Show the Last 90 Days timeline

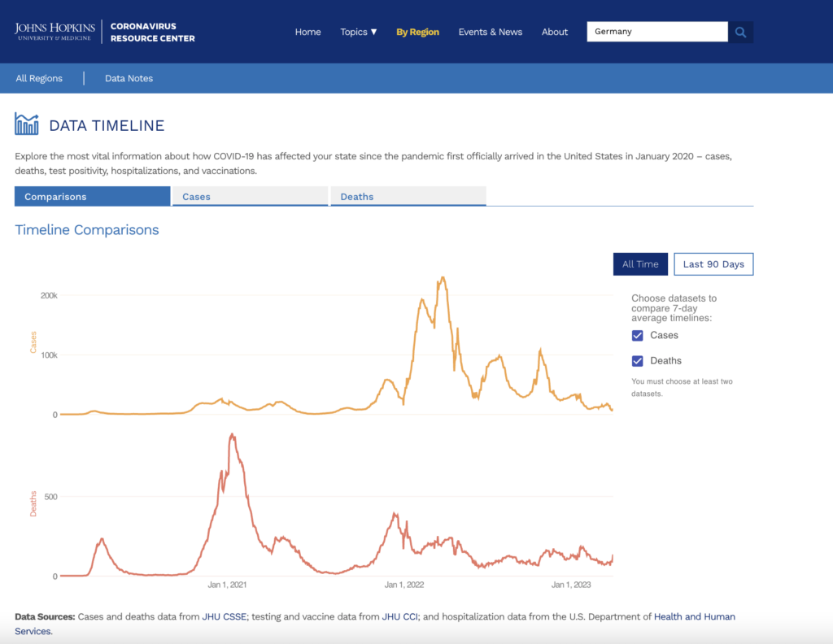tap(713, 264)
